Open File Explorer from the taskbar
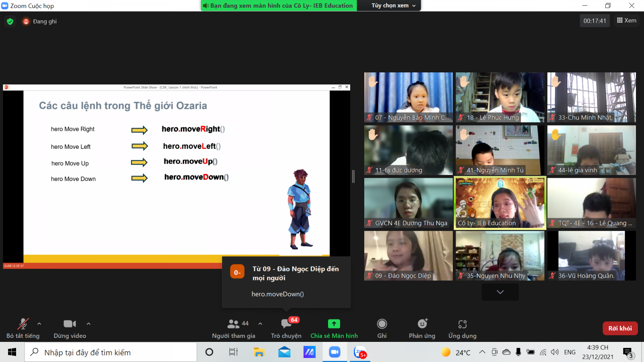The height and width of the screenshot is (362, 644). (x=259, y=352)
